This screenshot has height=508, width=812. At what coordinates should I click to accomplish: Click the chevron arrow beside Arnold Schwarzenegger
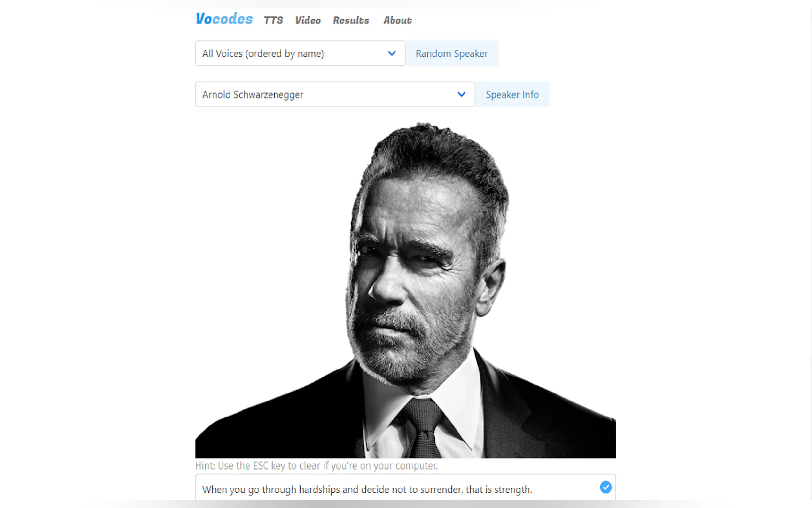[461, 94]
